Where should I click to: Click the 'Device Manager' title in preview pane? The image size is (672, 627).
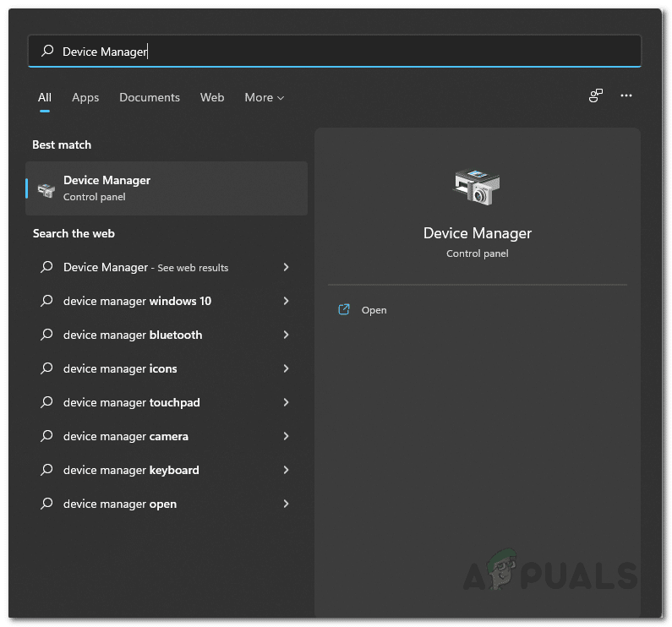click(x=478, y=233)
